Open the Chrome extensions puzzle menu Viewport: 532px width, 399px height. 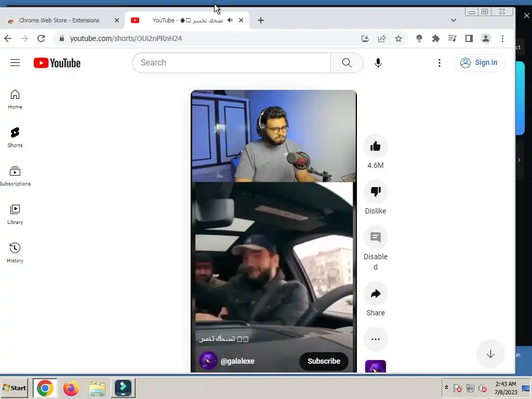(x=436, y=38)
